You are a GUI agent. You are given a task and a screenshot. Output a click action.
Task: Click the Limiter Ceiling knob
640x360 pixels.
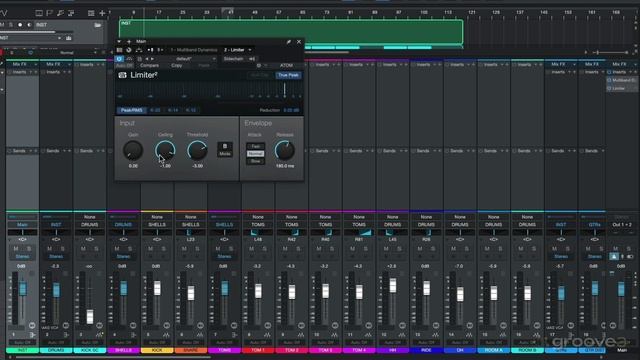click(x=165, y=150)
